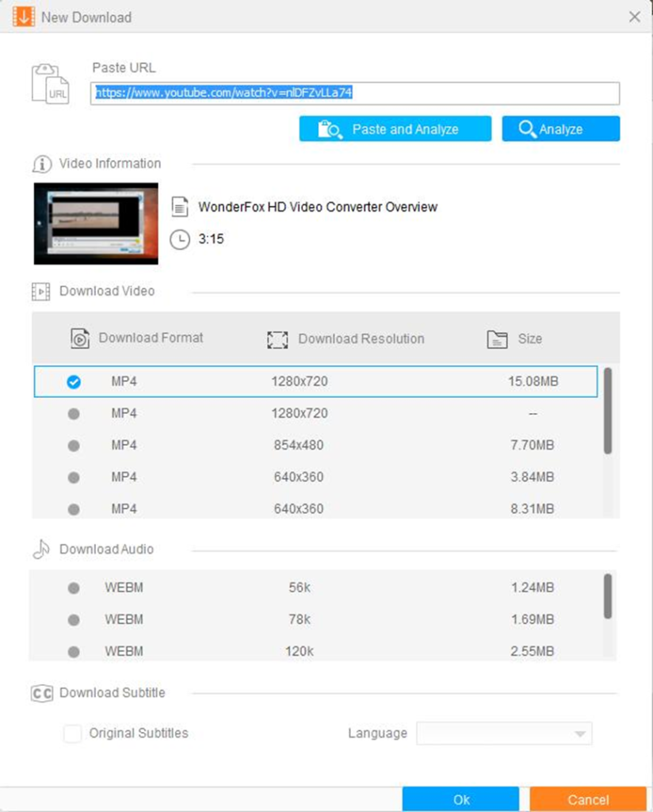This screenshot has height=812, width=653.
Task: Enable the Original Subtitles checkbox
Action: point(72,733)
